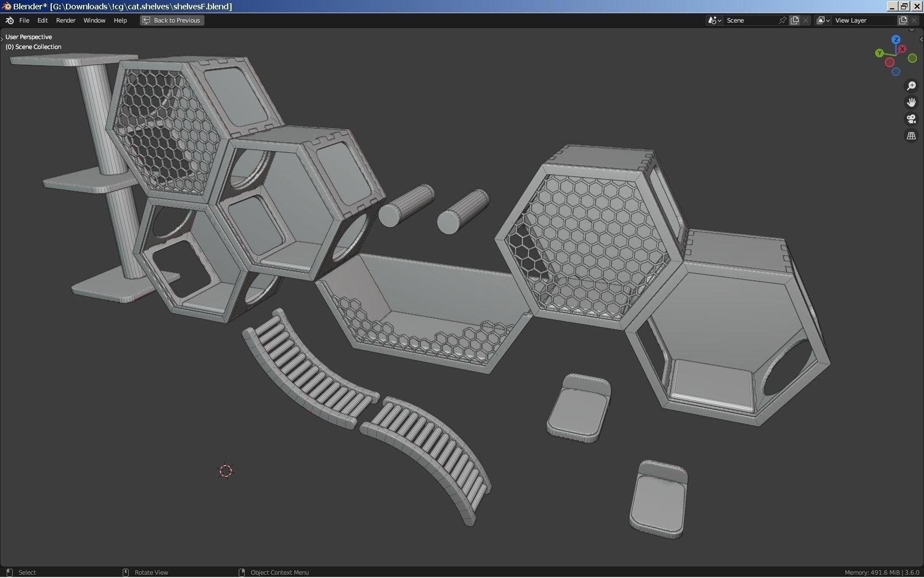The width and height of the screenshot is (924, 578).
Task: Open the File menu
Action: point(24,20)
